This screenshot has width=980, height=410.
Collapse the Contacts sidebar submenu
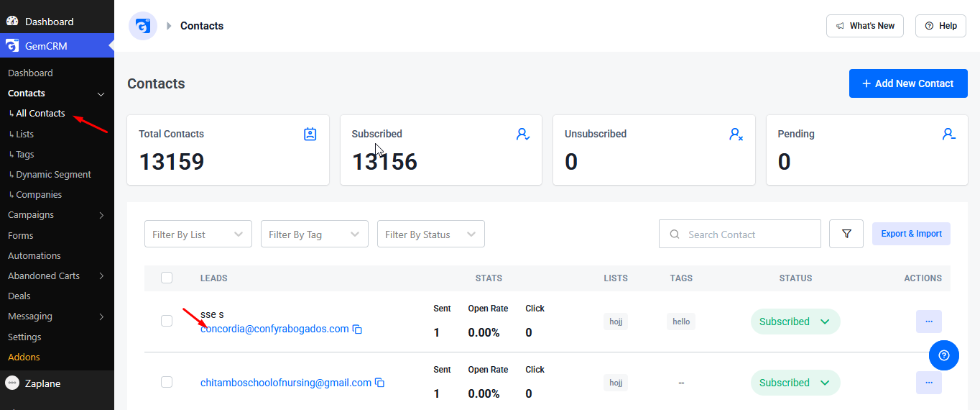coord(101,94)
